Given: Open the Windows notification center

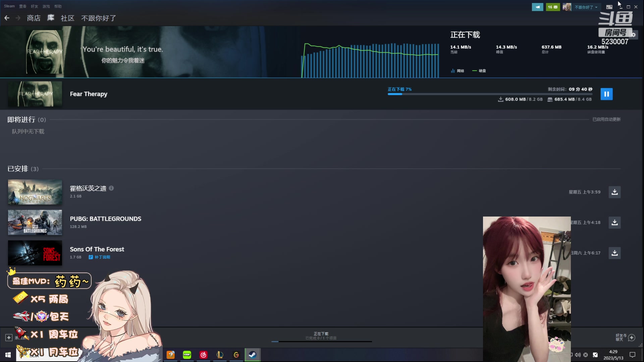Looking at the screenshot, I should 632,355.
